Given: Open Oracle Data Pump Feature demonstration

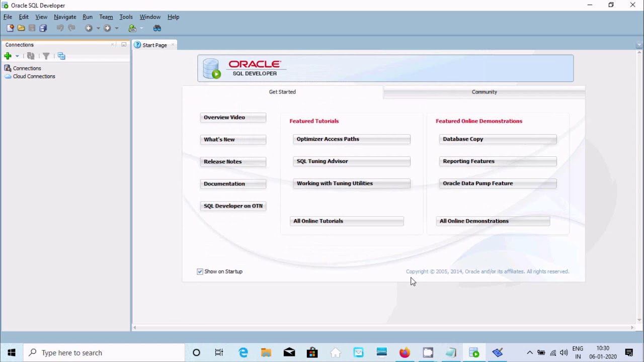Looking at the screenshot, I should click(498, 183).
